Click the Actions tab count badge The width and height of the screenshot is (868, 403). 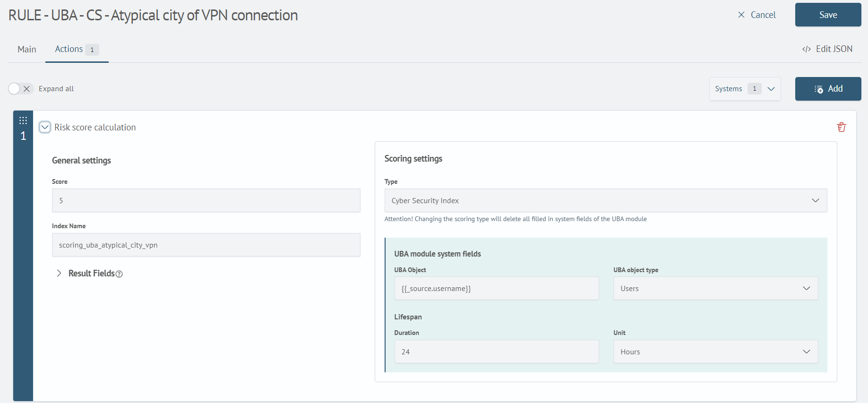[92, 50]
